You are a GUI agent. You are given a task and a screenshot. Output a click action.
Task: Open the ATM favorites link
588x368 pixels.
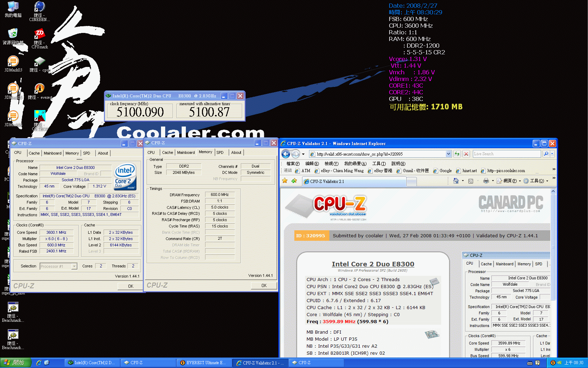coord(303,171)
